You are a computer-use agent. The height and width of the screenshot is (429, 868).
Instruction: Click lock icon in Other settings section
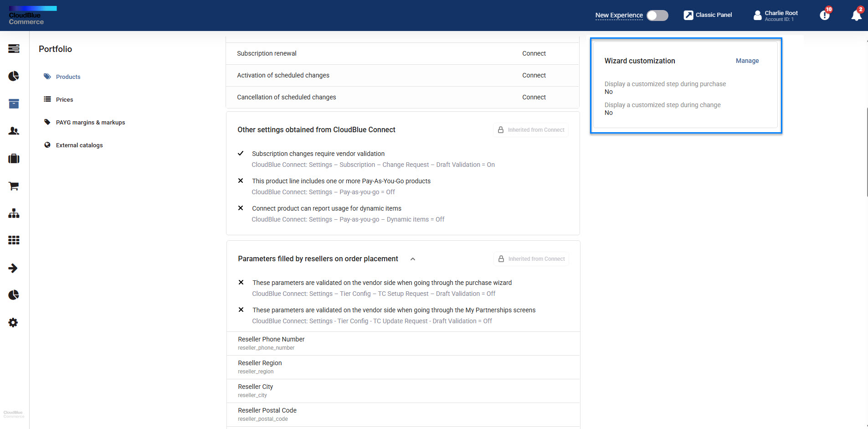pos(501,130)
